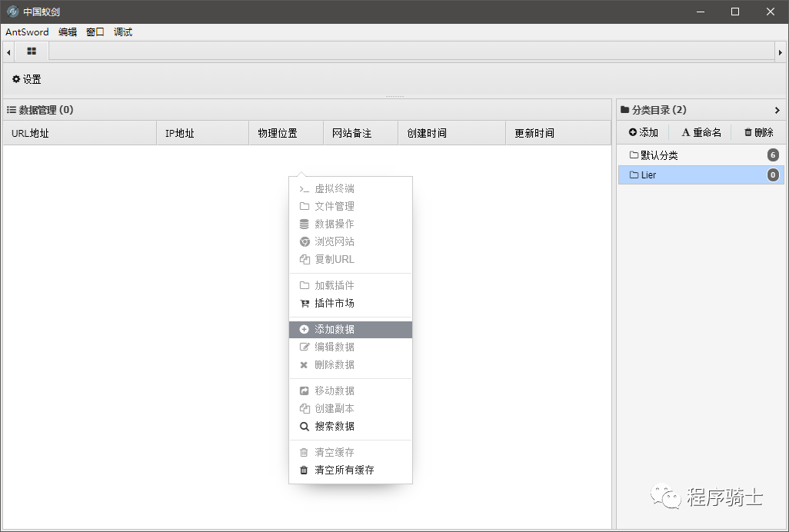The width and height of the screenshot is (789, 532).
Task: Click the 复制URL copy icon
Action: click(x=305, y=259)
